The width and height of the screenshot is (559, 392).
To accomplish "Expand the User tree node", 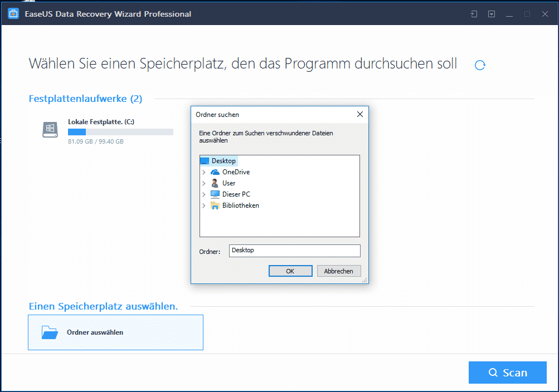I will coord(204,183).
